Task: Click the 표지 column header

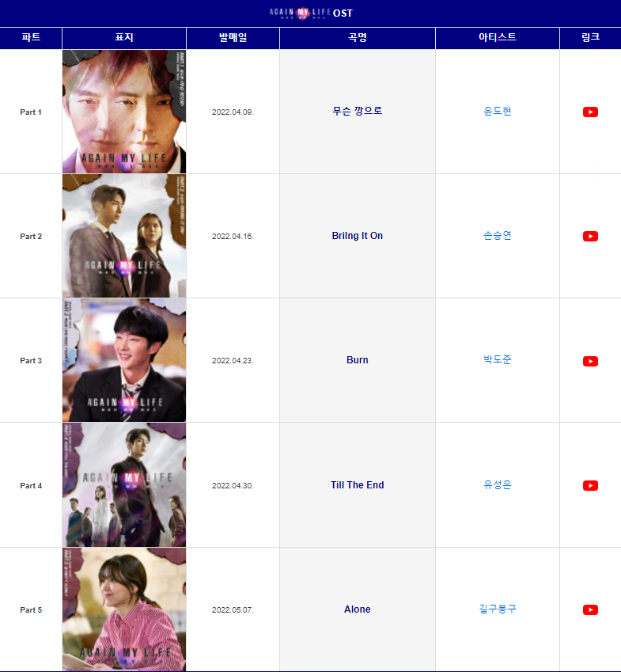Action: (124, 38)
